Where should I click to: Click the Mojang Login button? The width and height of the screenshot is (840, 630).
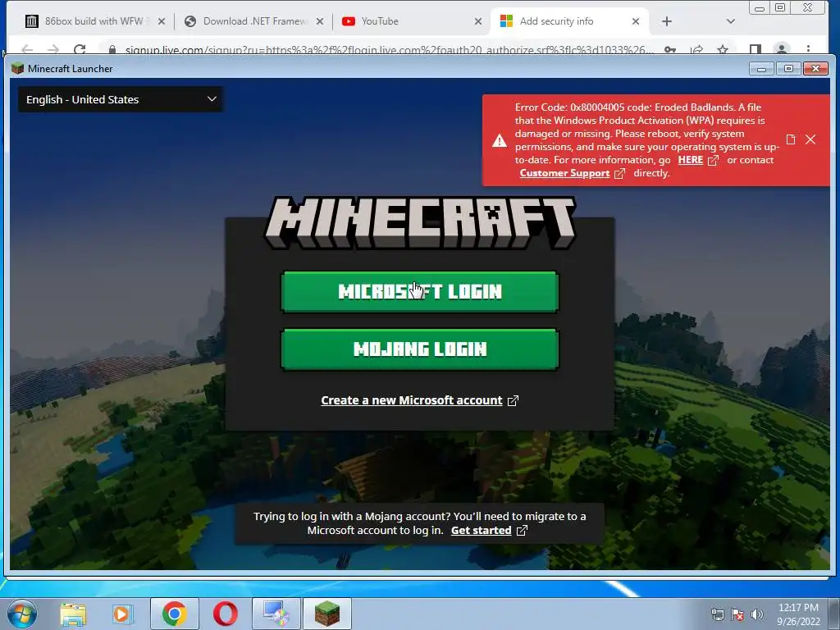(x=419, y=349)
